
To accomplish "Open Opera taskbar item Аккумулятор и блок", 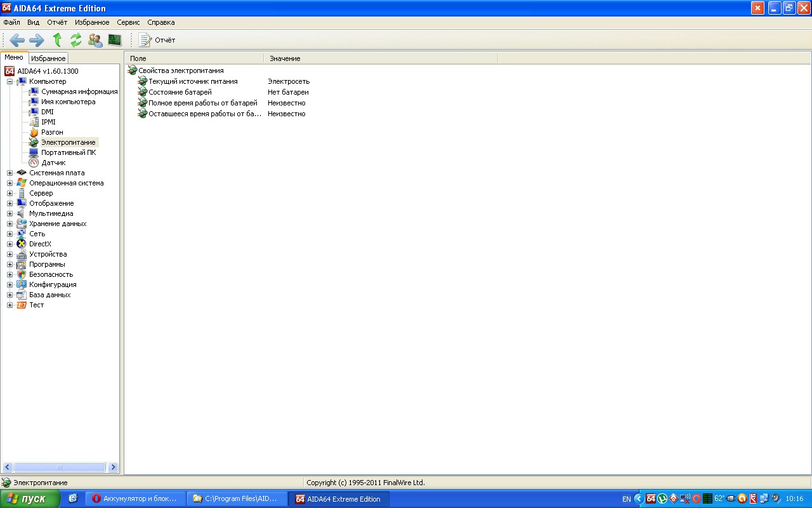I will pos(136,498).
